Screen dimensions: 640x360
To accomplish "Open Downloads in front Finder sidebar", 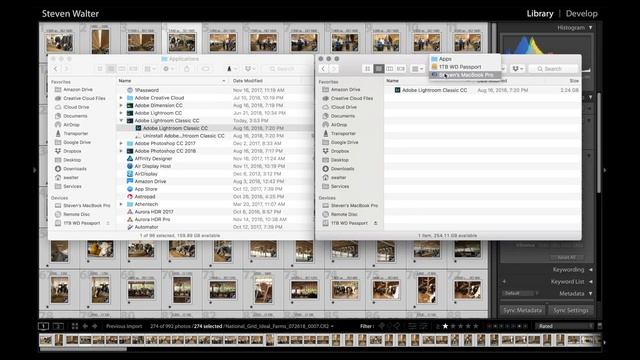I will point(342,169).
